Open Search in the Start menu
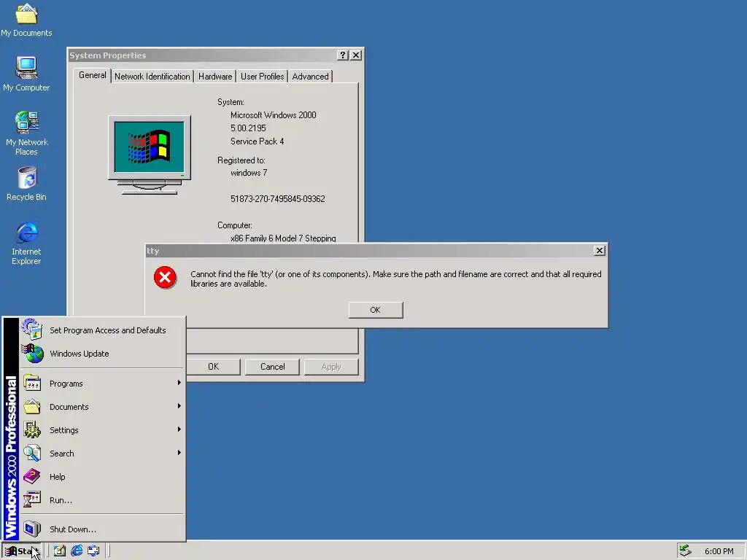 coord(102,454)
